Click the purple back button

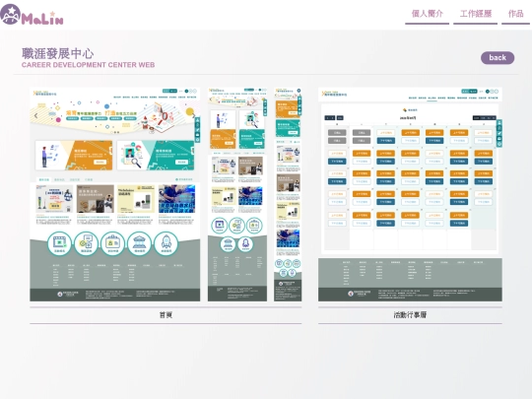coord(498,58)
